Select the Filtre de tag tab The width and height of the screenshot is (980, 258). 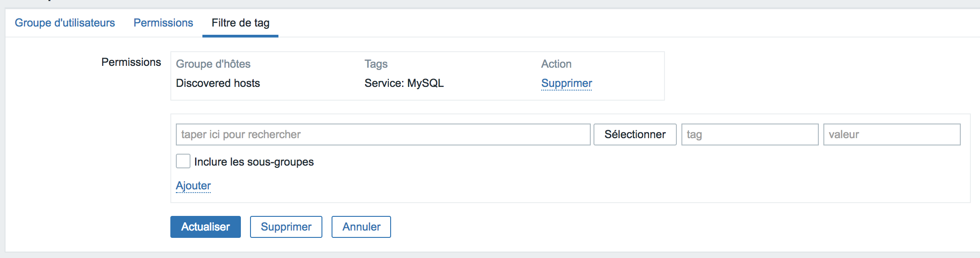coord(240,23)
